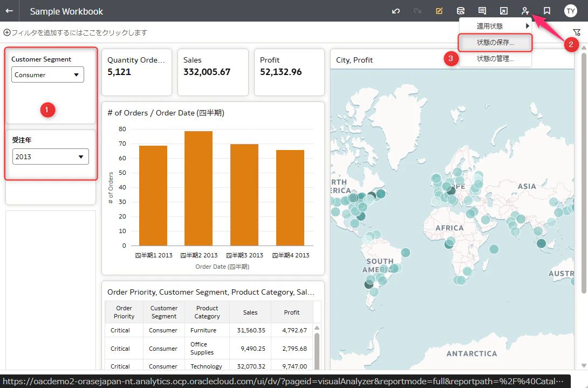
Task: Select 状態の保存... menu item
Action: tap(495, 43)
